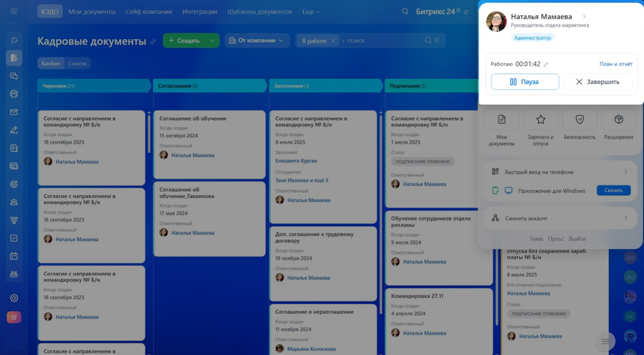This screenshot has height=355, width=644.
Task: Open the collaboration circle icon atop sidebar
Action: click(x=14, y=40)
